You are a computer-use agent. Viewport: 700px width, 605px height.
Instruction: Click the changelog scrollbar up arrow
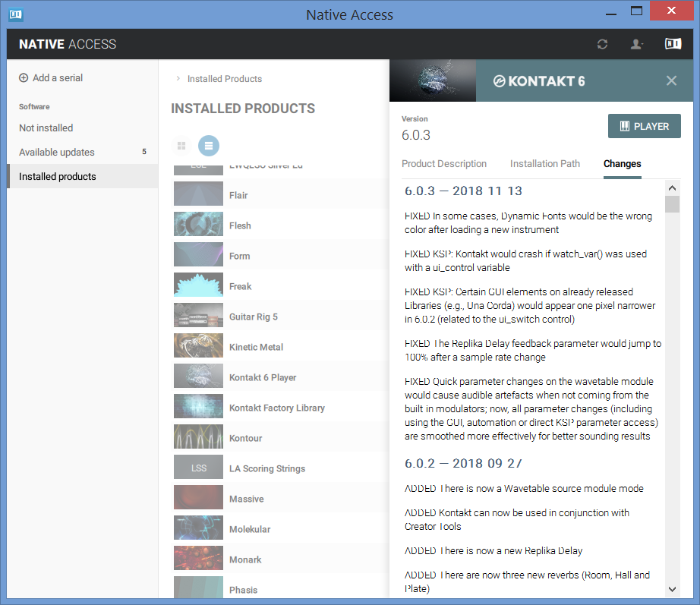tap(672, 188)
